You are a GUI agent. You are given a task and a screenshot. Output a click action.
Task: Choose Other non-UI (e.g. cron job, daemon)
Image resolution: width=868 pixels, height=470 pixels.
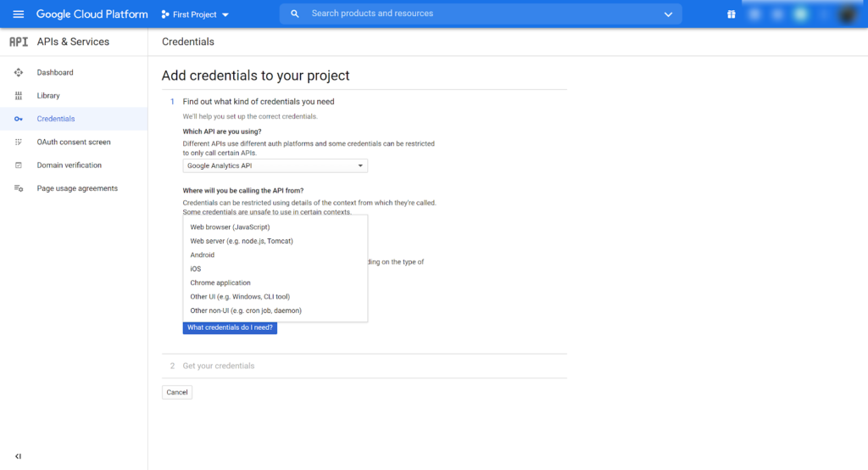275,311
